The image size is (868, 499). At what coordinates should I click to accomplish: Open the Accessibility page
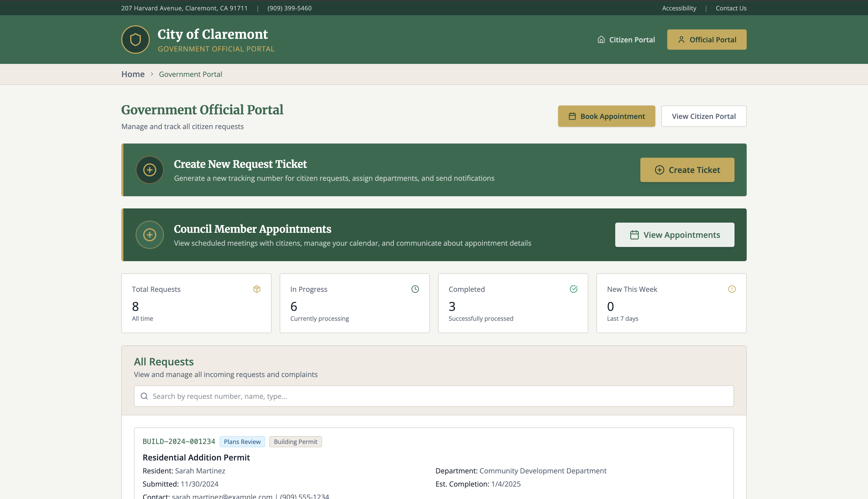click(679, 8)
